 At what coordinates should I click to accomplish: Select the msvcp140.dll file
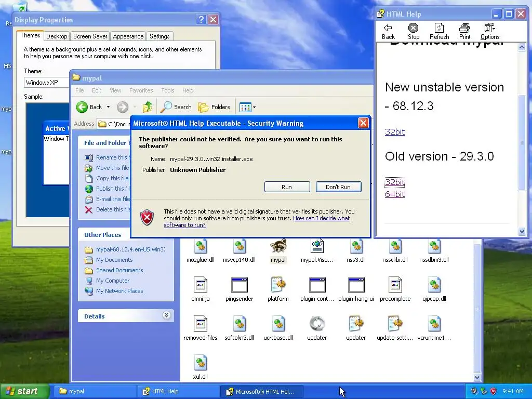coord(239,251)
